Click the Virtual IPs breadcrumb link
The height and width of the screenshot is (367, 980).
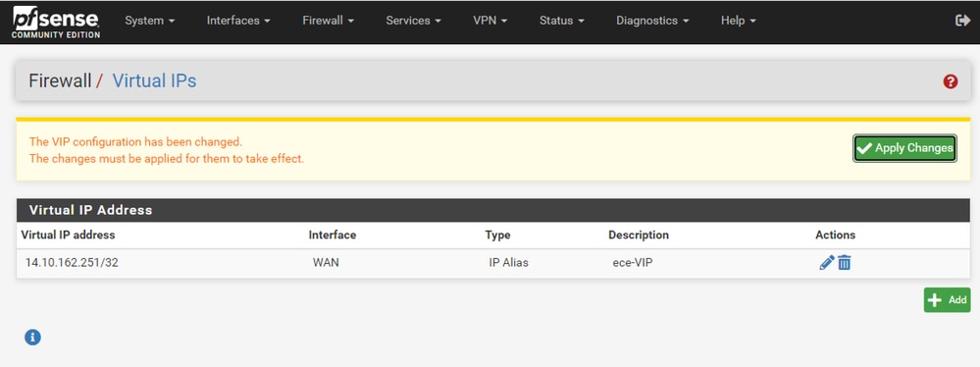coord(154,80)
